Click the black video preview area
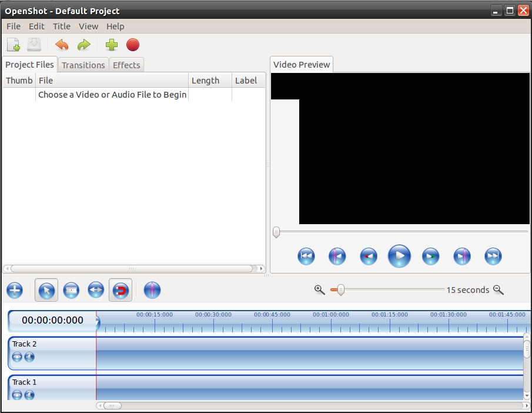532x413 pixels. (x=414, y=148)
